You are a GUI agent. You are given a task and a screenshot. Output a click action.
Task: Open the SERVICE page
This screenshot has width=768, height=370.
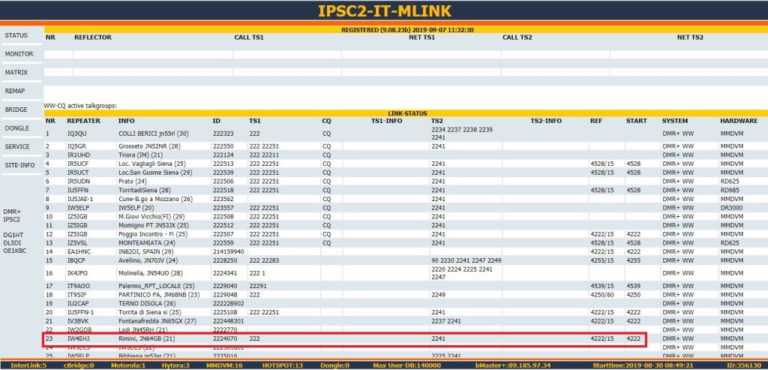coord(17,147)
